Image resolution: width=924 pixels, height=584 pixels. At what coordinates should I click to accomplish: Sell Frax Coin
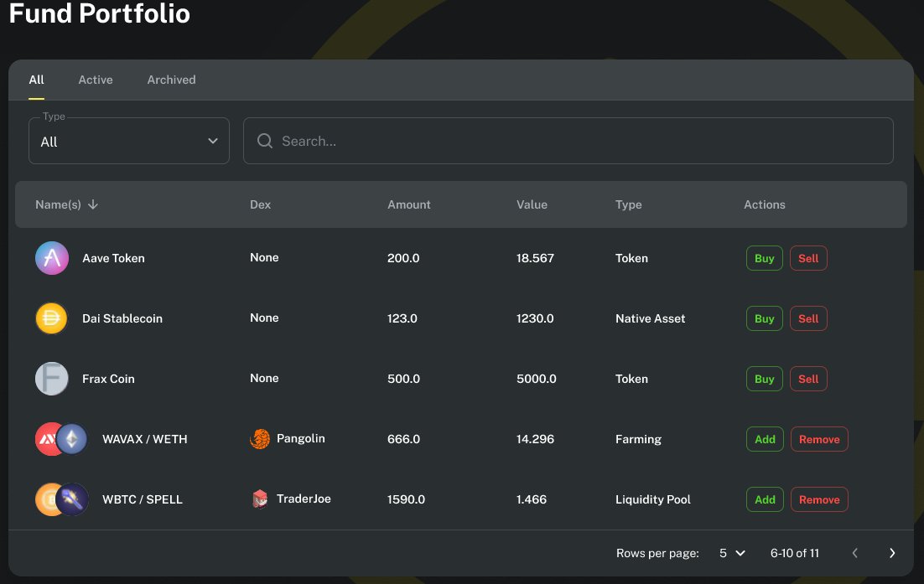pyautogui.click(x=808, y=379)
